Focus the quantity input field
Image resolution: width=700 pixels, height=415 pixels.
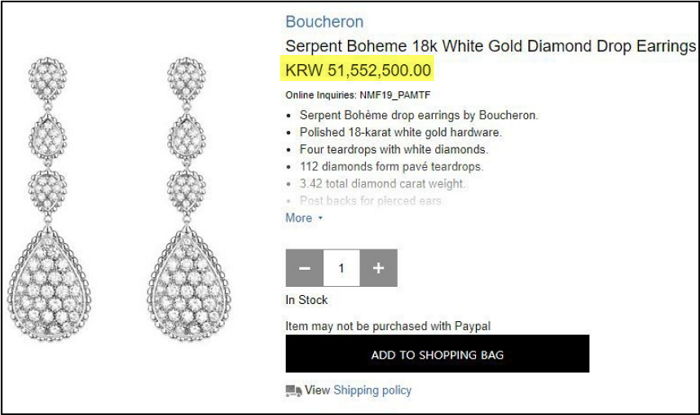[x=341, y=268]
